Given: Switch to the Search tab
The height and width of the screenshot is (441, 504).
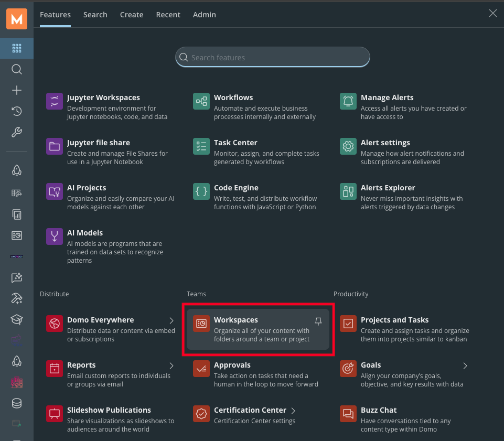Looking at the screenshot, I should pos(95,15).
